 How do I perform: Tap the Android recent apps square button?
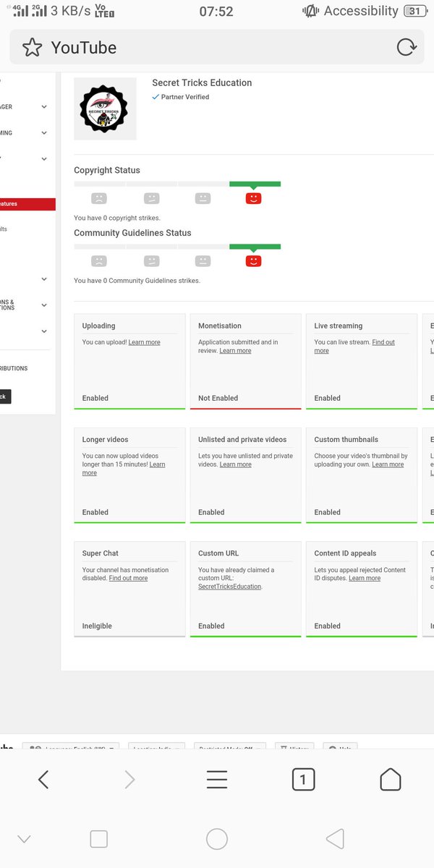point(98,839)
